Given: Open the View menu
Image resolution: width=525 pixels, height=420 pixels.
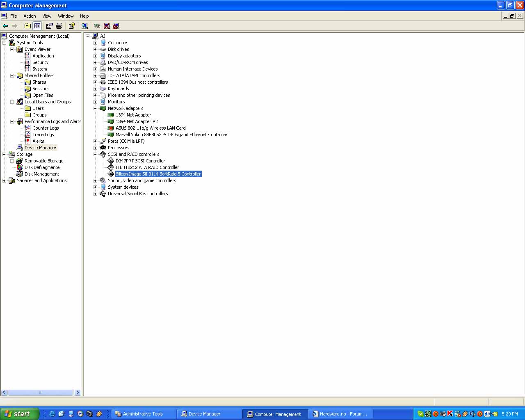Looking at the screenshot, I should (47, 16).
